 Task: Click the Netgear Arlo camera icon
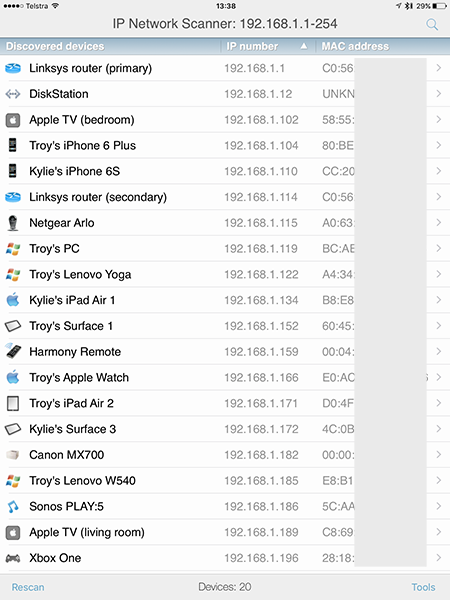[x=13, y=223]
